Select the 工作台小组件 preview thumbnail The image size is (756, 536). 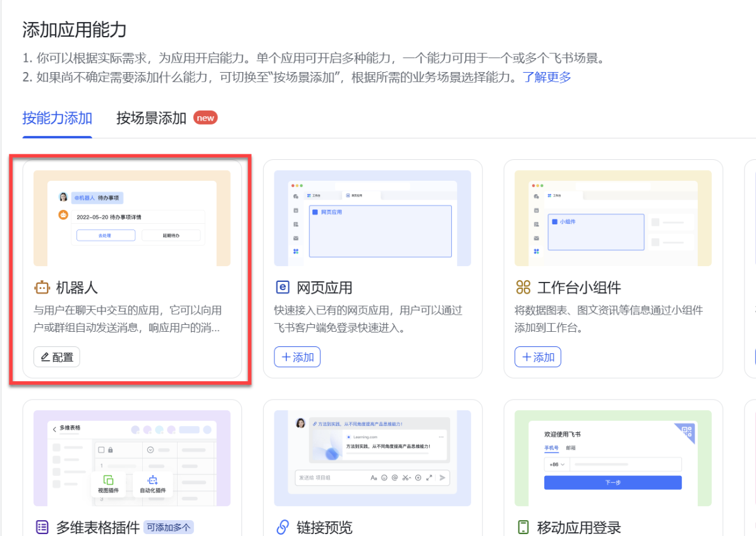[613, 218]
